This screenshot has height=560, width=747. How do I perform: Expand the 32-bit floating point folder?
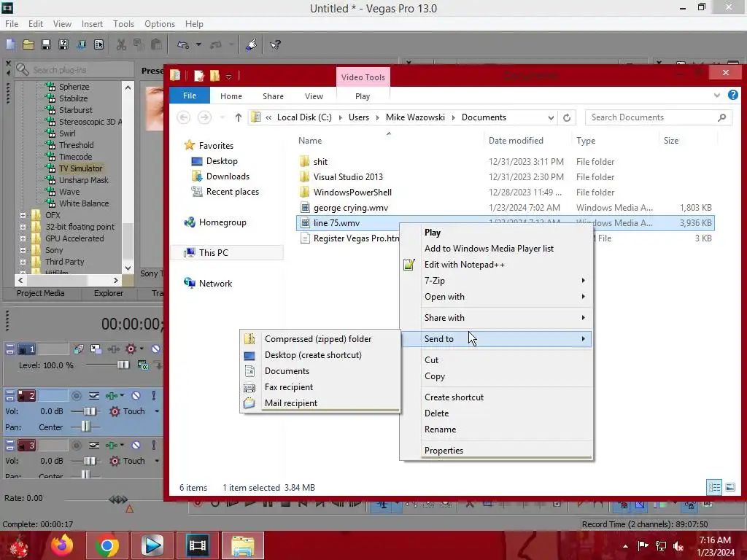[x=23, y=227]
